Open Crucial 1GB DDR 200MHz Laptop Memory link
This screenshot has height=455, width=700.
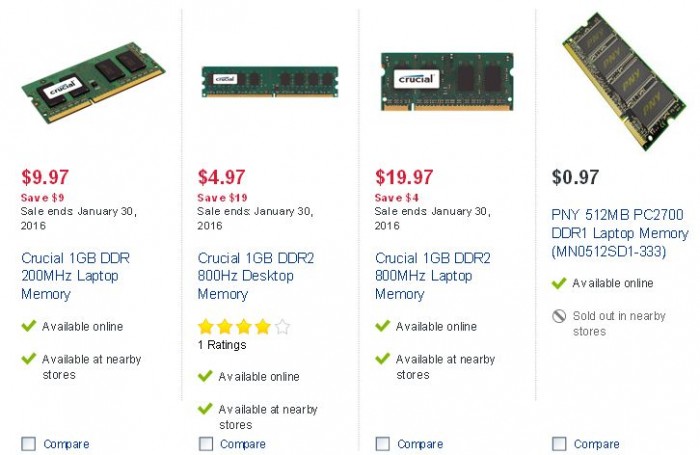click(x=75, y=276)
